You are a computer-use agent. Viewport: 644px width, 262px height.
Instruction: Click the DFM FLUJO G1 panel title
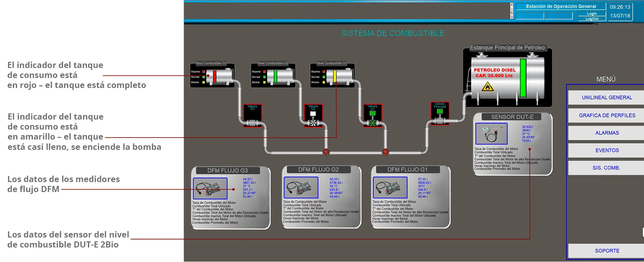(407, 170)
